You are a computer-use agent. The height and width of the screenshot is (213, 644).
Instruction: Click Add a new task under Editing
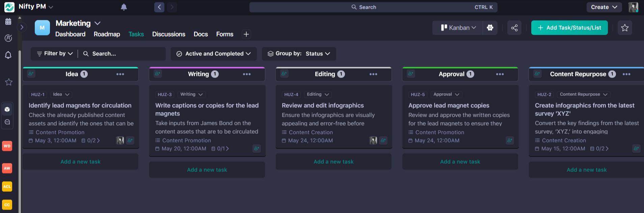[x=333, y=162]
